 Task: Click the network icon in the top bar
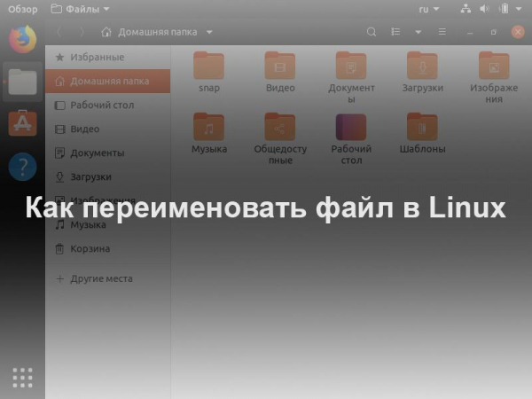pyautogui.click(x=465, y=9)
